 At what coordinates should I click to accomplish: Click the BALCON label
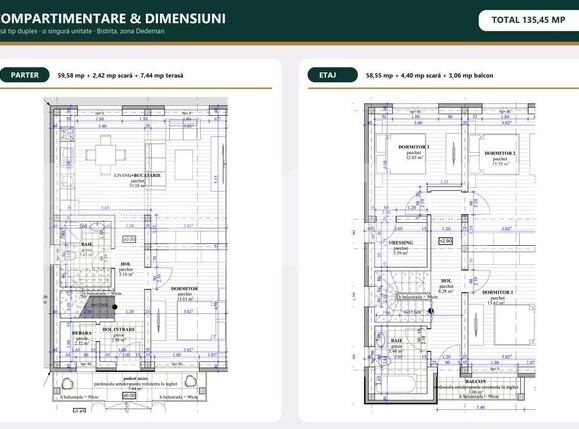(476, 381)
